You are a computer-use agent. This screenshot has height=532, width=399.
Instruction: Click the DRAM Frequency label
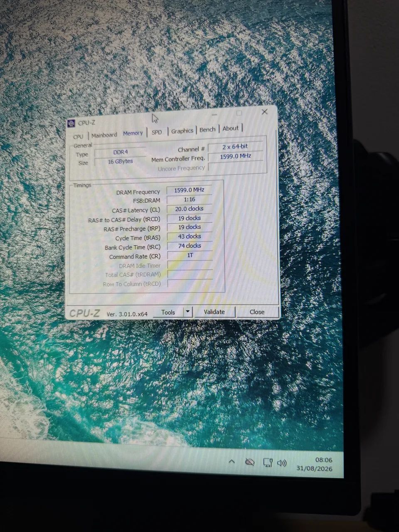tap(138, 192)
